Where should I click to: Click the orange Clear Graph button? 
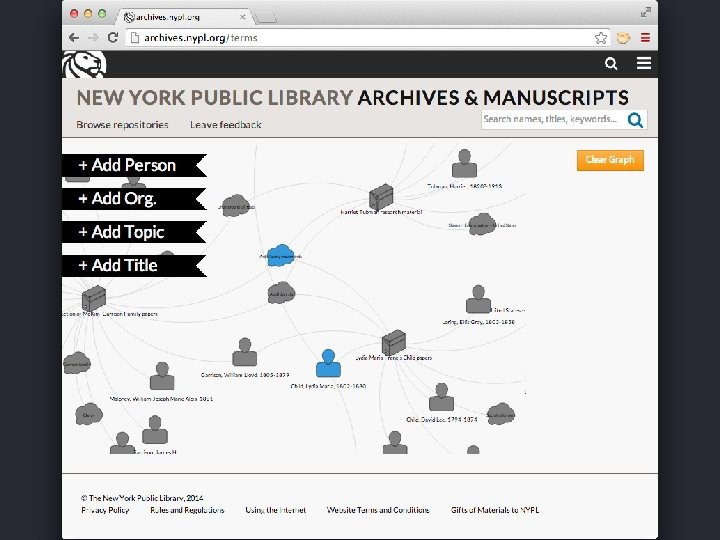point(610,160)
